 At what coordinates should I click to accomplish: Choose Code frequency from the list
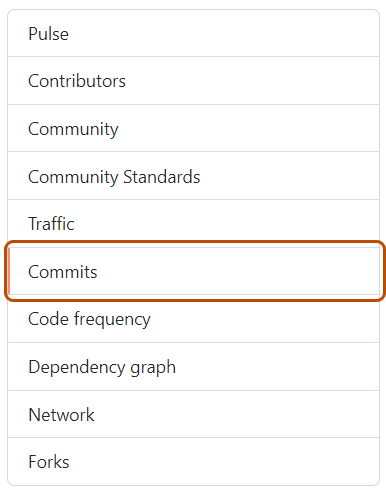click(x=89, y=319)
